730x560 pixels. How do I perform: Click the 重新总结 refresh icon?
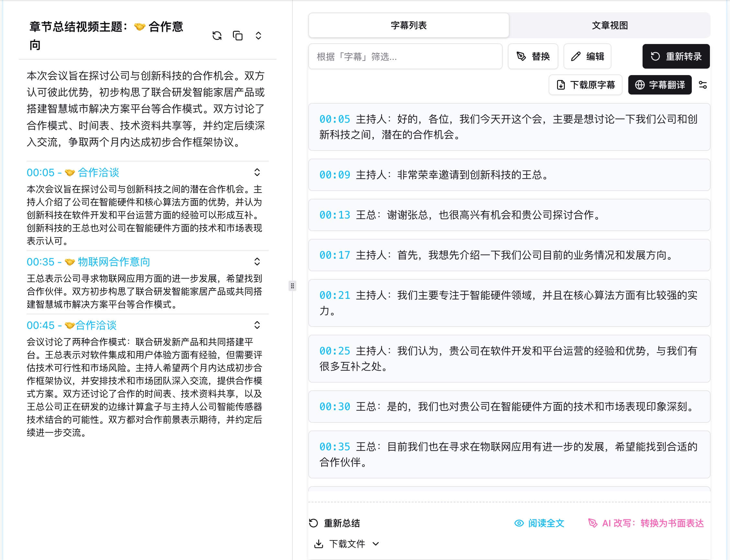(x=313, y=523)
